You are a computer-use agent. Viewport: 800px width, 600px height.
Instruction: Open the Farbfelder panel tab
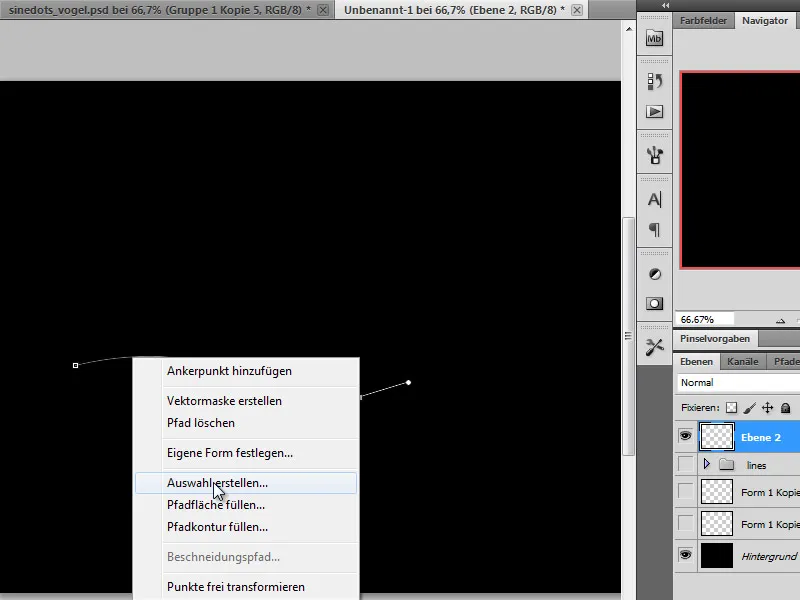coord(703,20)
